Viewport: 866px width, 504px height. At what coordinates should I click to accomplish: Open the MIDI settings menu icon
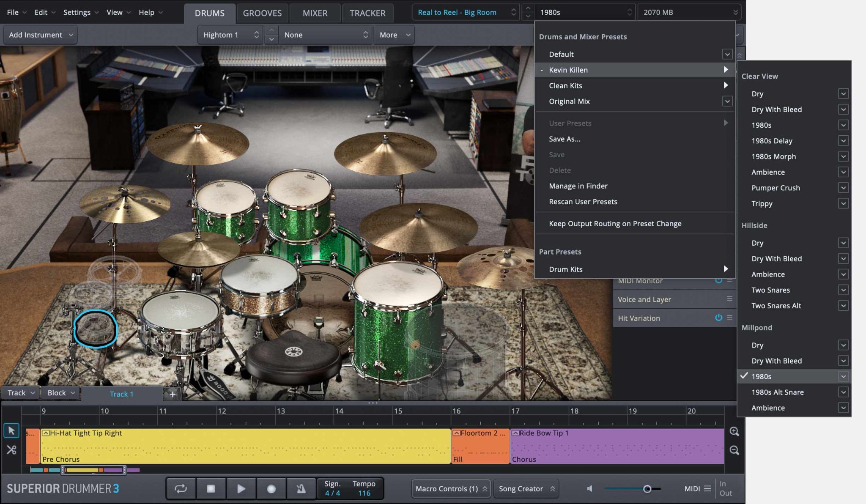pyautogui.click(x=707, y=489)
